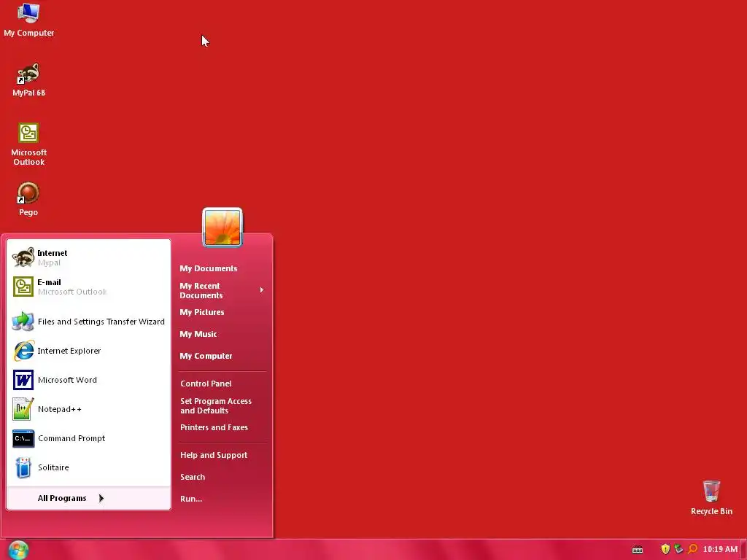The image size is (747, 560).
Task: Launch Notepad++ from the Start menu
Action: coord(88,408)
